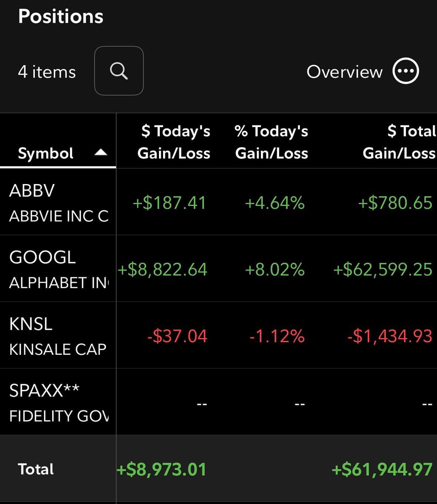
Task: Tap KNSL today's loss -$37.04
Action: (x=177, y=336)
